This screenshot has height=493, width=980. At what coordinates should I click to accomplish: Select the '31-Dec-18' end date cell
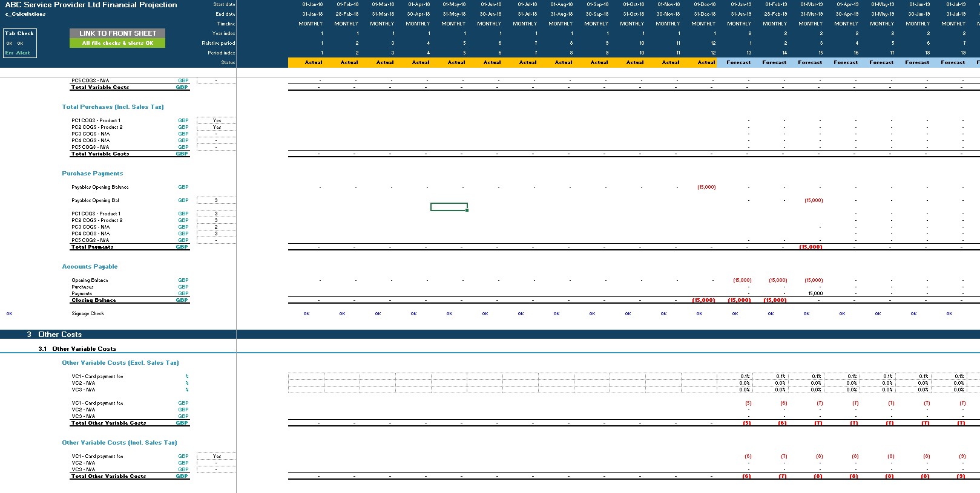pos(705,14)
